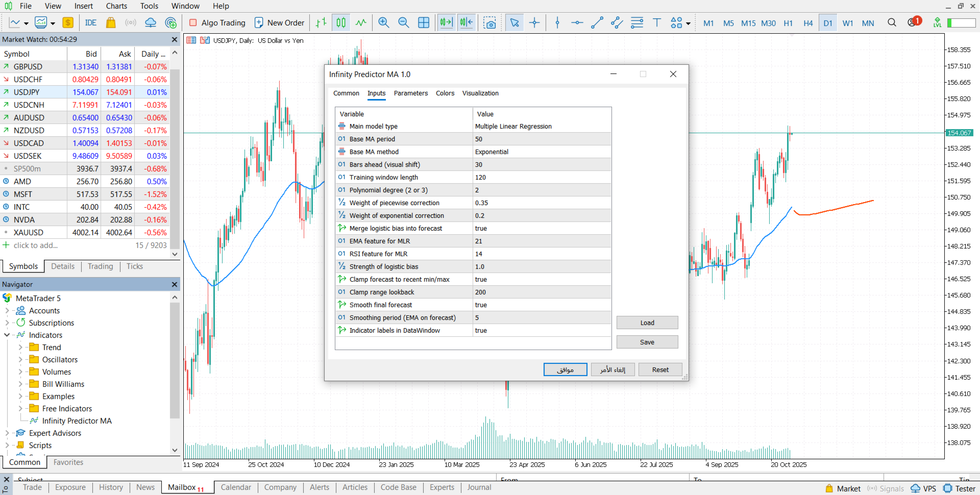Select Infinity Predictor MA in Navigator
Screen dimensions: 980x495
pos(77,420)
